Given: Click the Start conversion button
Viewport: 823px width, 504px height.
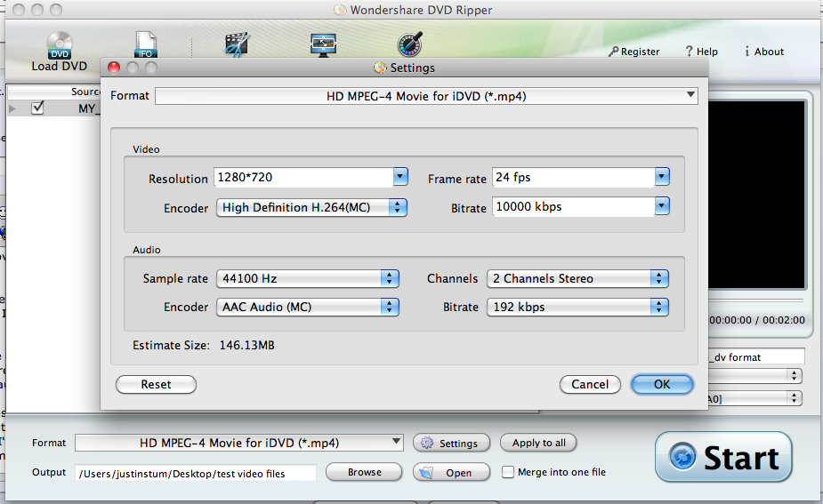Looking at the screenshot, I should (723, 457).
